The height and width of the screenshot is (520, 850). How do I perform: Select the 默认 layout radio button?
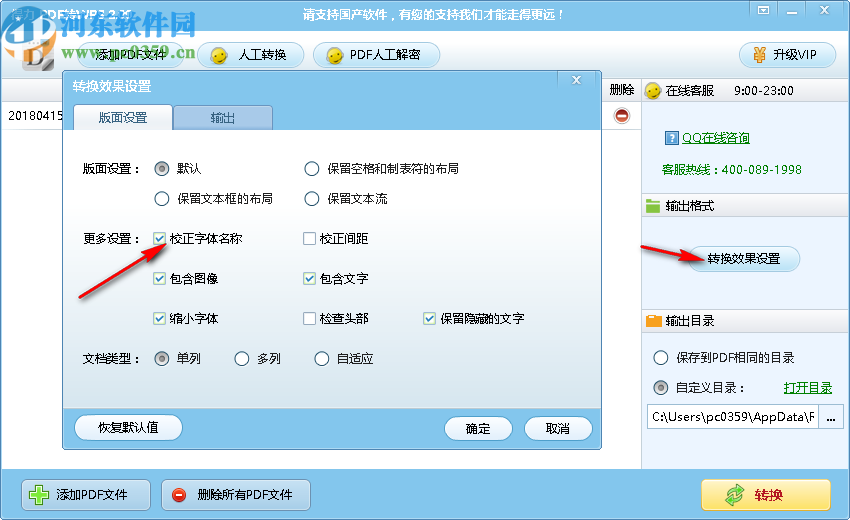(162, 169)
